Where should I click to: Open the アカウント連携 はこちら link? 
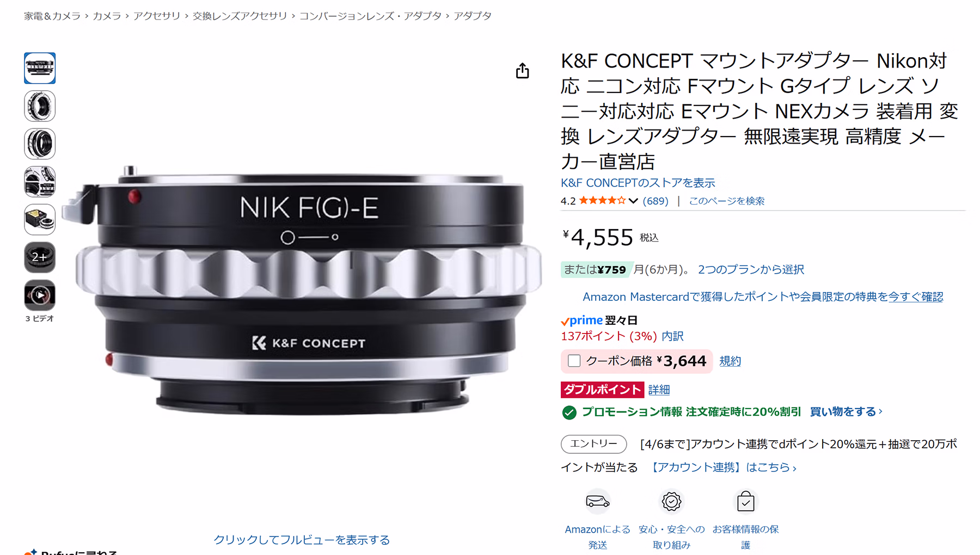pos(724,467)
